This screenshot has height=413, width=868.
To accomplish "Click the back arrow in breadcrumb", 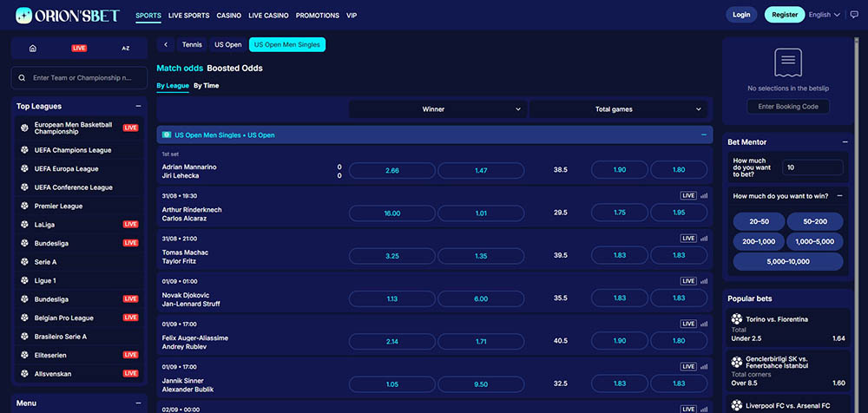I will point(166,45).
